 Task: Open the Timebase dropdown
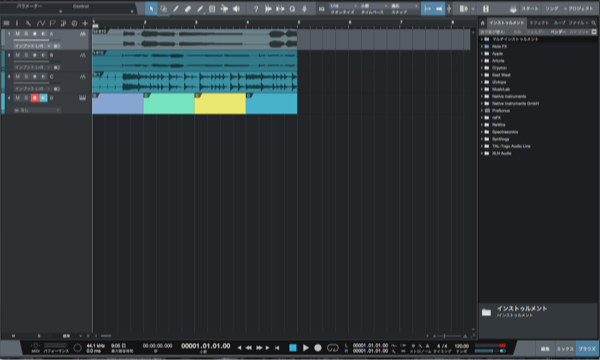[x=373, y=6]
